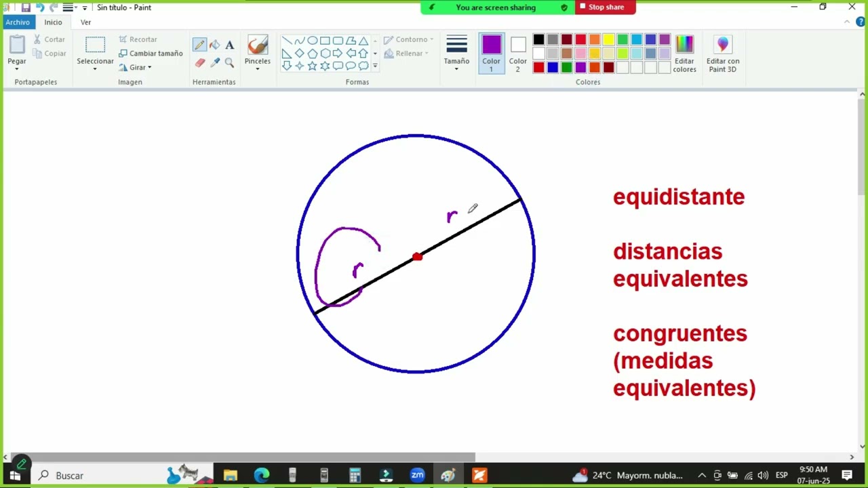This screenshot has height=488, width=868.
Task: Open Editar colores palette editor
Action: point(684,54)
